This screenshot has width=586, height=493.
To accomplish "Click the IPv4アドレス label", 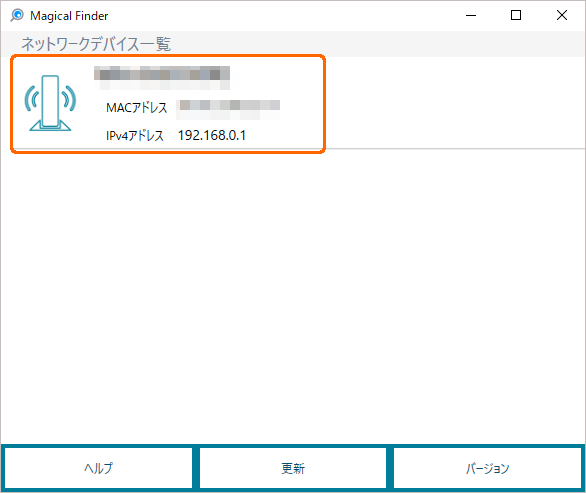I will 135,135.
